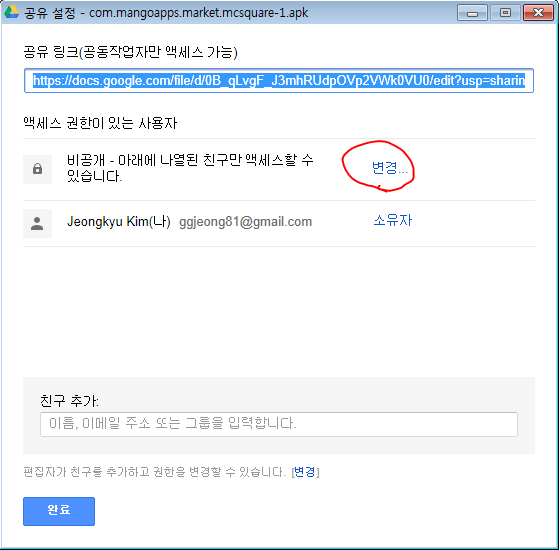This screenshot has height=550, width=560.
Task: Open the 변경... link for private access
Action: pyautogui.click(x=390, y=168)
